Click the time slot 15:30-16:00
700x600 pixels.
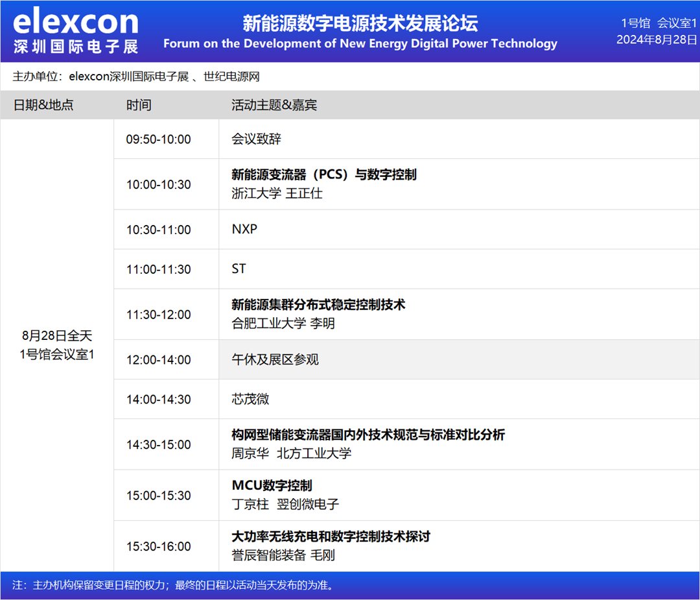coord(159,546)
